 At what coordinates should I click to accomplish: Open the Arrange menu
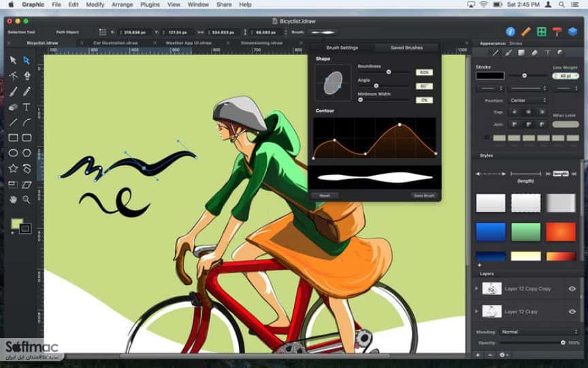click(122, 5)
